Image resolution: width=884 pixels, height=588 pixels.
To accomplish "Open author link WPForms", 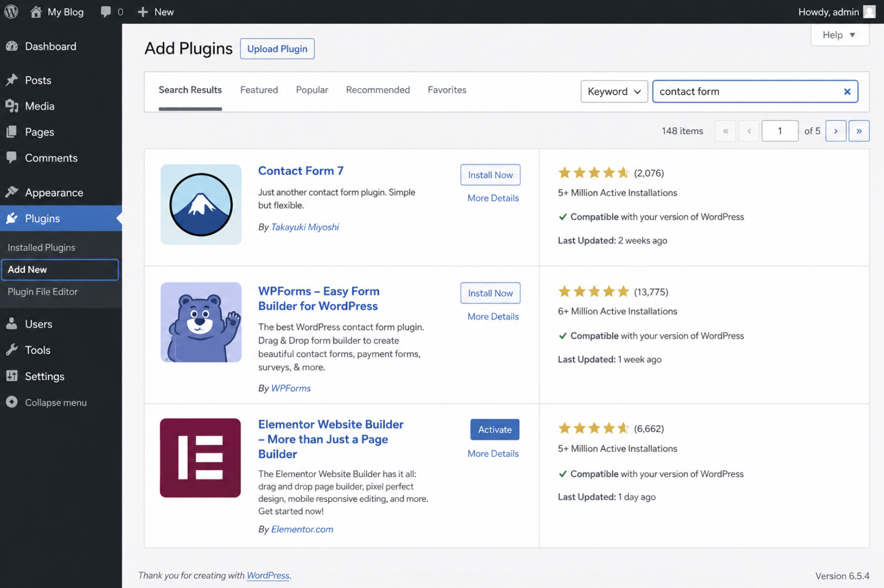I will (291, 388).
